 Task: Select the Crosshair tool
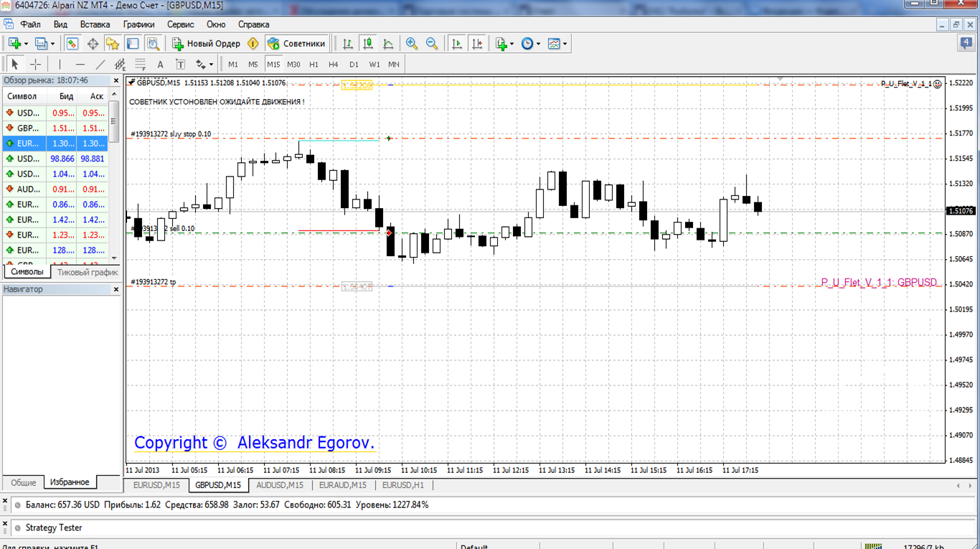35,64
